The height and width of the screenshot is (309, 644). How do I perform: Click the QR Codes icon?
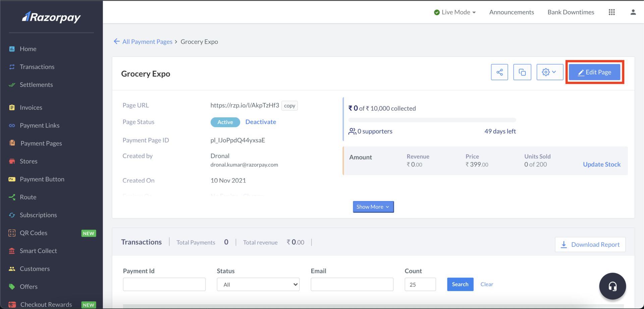coord(12,233)
